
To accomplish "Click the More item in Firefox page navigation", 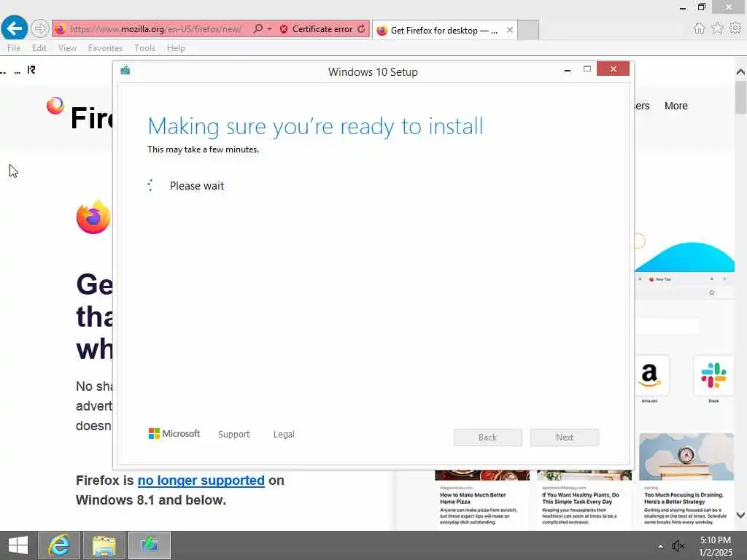I will coord(676,106).
